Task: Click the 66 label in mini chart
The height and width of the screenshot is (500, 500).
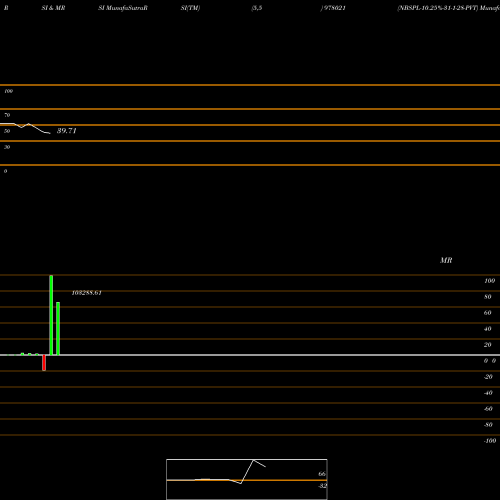Action: (x=322, y=474)
